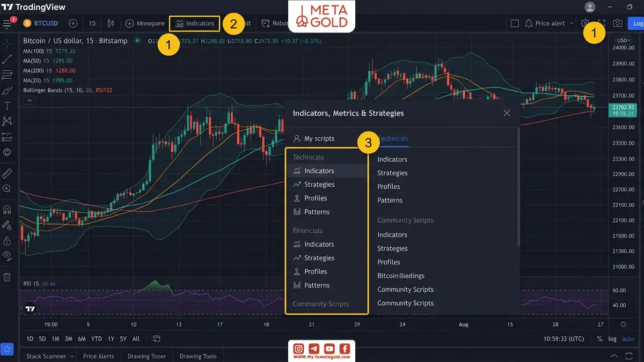Open the forecasting and measurement tools
This screenshot has width=644, height=362.
click(7, 137)
